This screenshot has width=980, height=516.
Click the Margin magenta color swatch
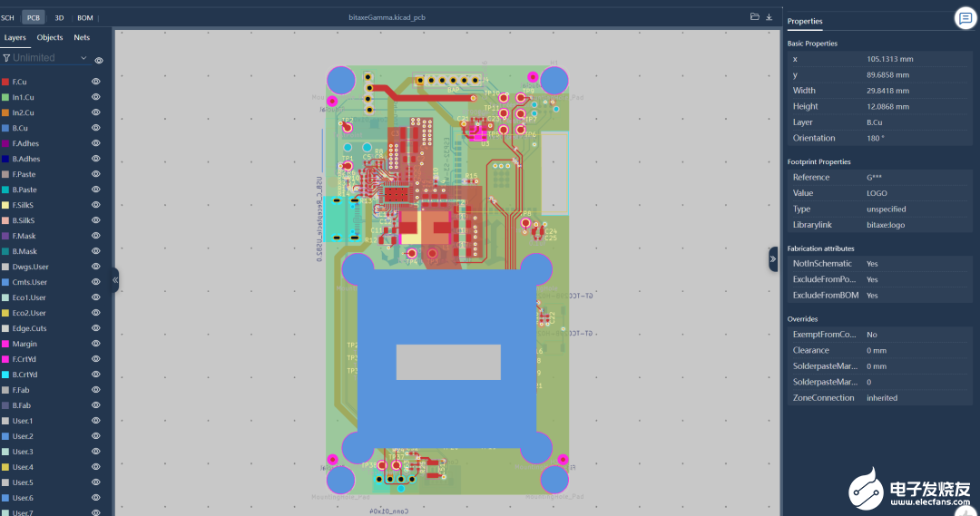click(5, 344)
